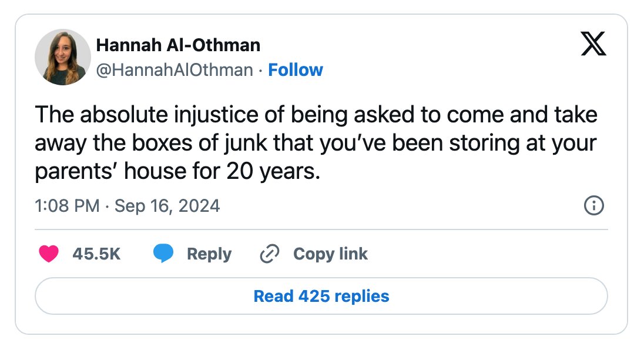Select the Reply text label

click(x=209, y=254)
